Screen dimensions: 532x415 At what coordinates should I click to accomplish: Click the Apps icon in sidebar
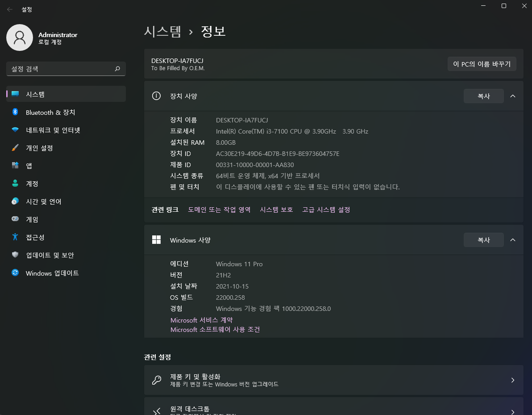click(15, 165)
